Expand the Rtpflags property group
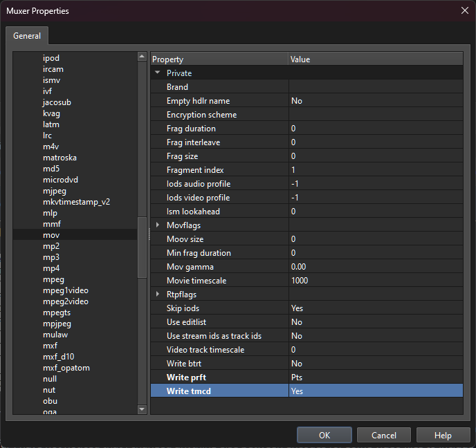 158,295
